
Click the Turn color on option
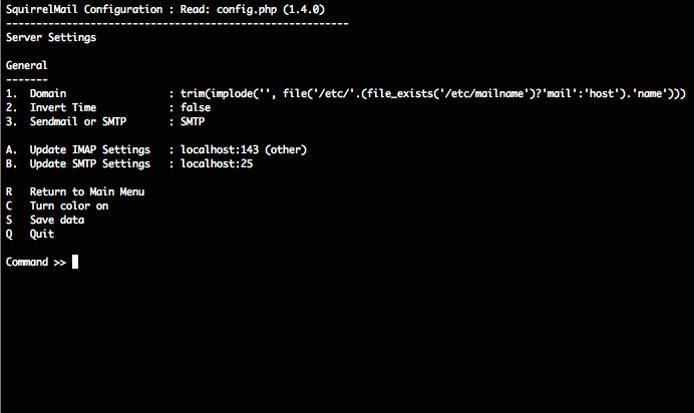(x=69, y=205)
